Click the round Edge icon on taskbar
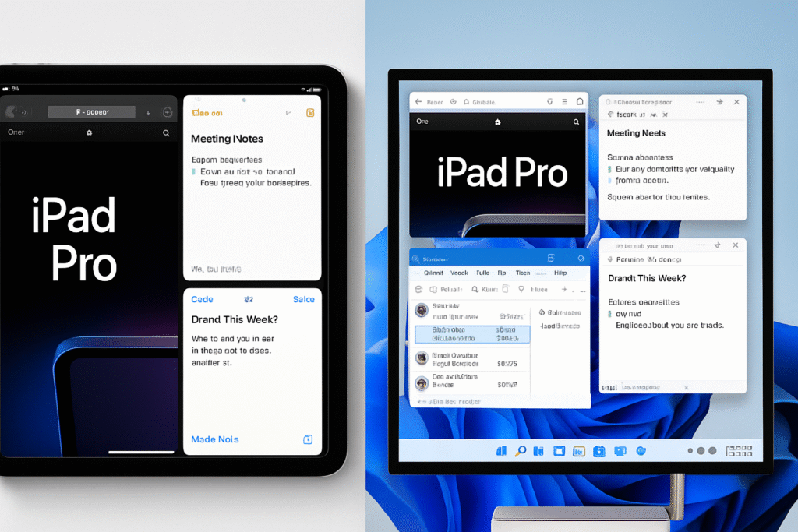The image size is (798, 532). point(641,451)
